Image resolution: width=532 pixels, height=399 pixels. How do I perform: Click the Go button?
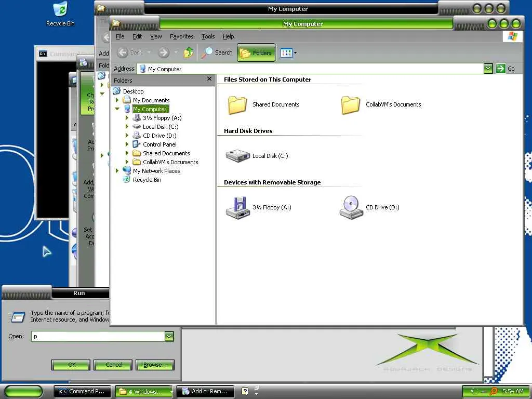click(506, 69)
